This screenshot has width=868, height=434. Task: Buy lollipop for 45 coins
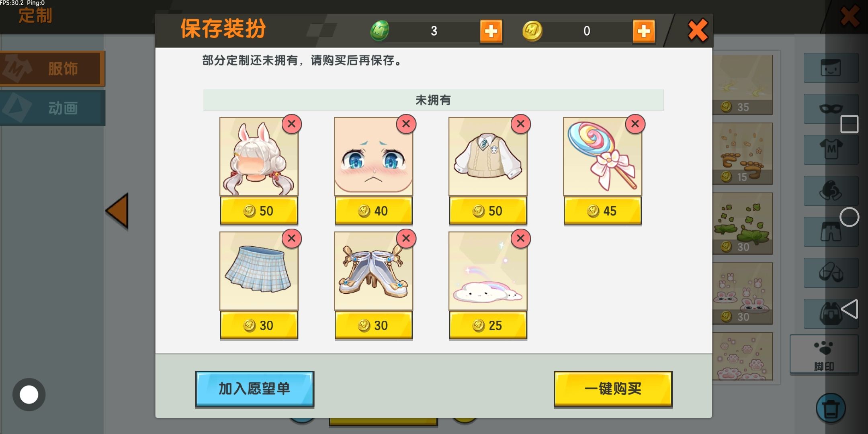click(x=602, y=211)
